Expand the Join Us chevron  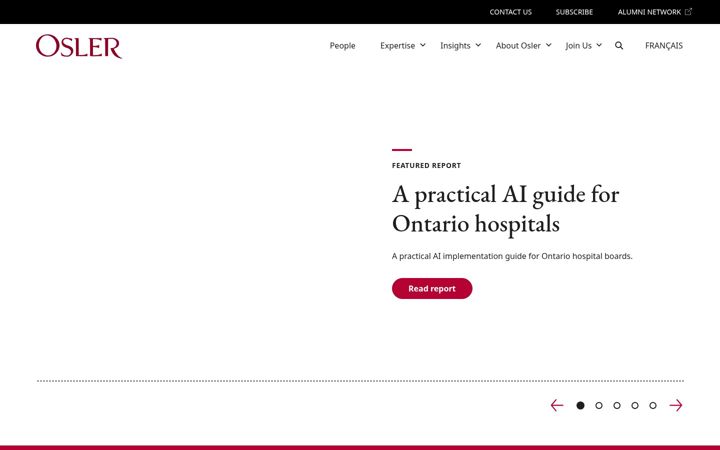(x=599, y=45)
